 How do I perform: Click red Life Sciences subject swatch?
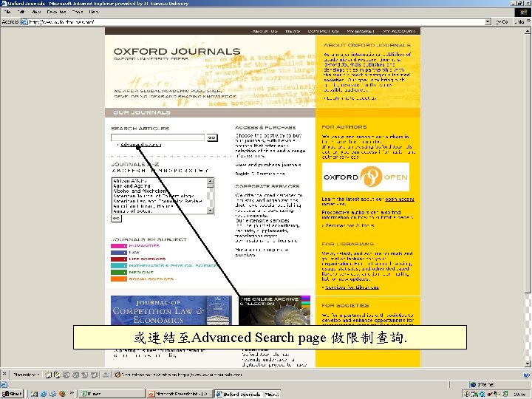pyautogui.click(x=119, y=259)
